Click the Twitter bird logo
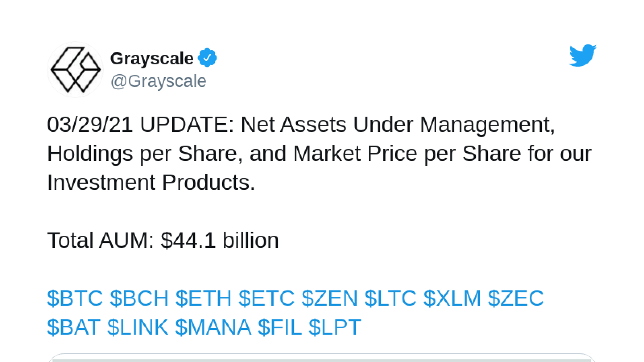 (x=582, y=56)
